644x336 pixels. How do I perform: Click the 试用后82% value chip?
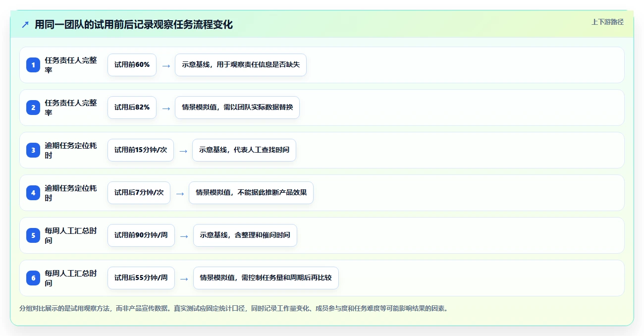point(132,108)
